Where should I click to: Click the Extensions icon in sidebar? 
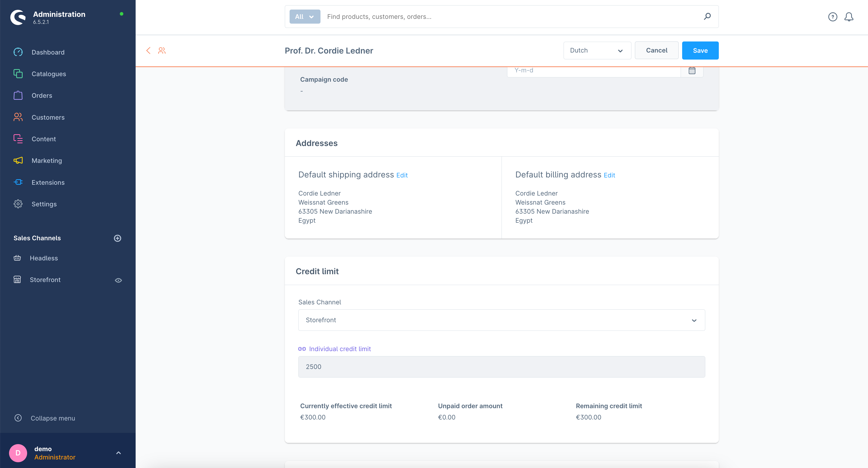tap(18, 182)
